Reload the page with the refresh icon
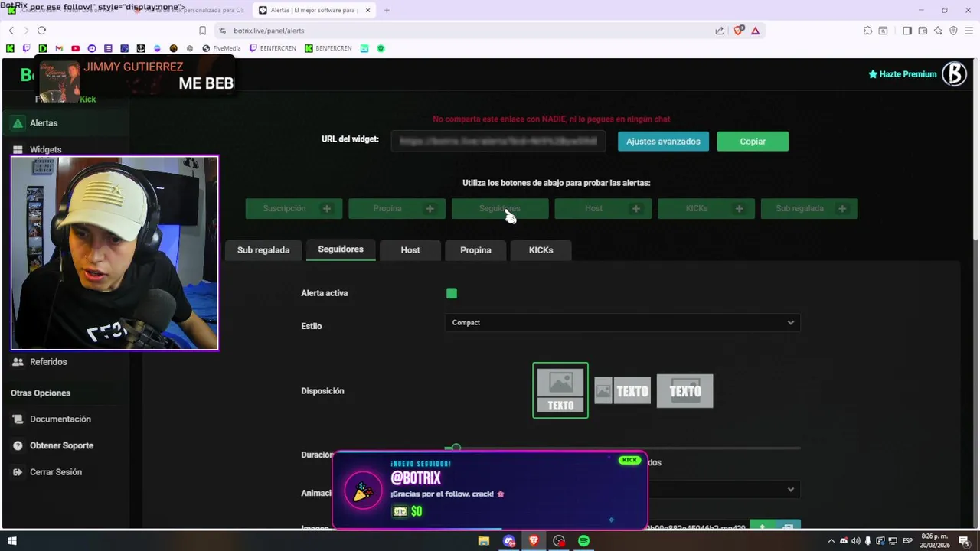The height and width of the screenshot is (551, 980). pos(41,31)
